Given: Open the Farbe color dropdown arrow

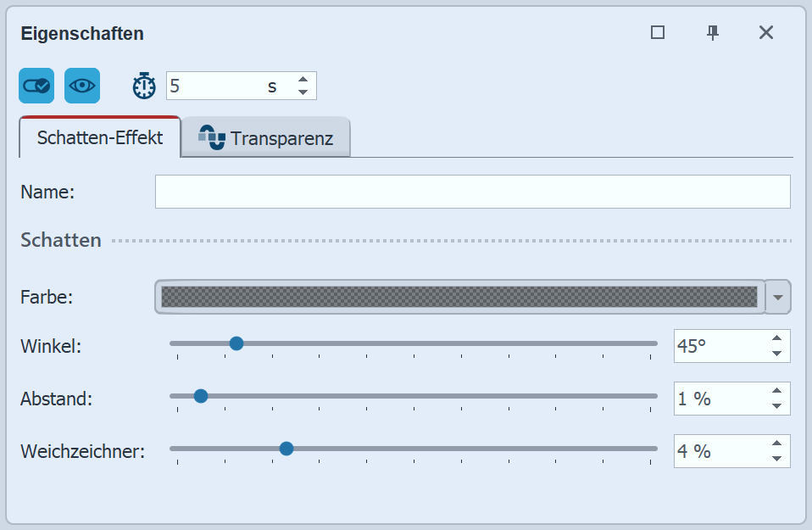Looking at the screenshot, I should pos(778,297).
